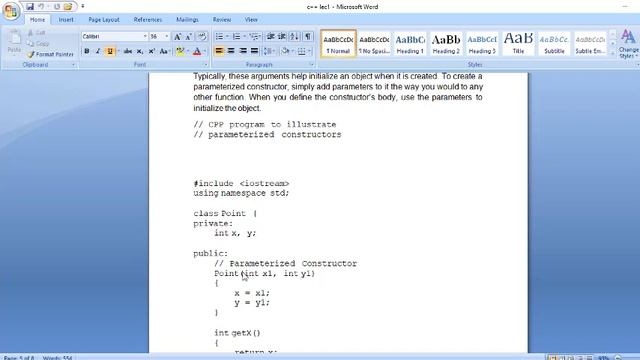Open the View tab
The image size is (640, 360).
coord(251,20)
